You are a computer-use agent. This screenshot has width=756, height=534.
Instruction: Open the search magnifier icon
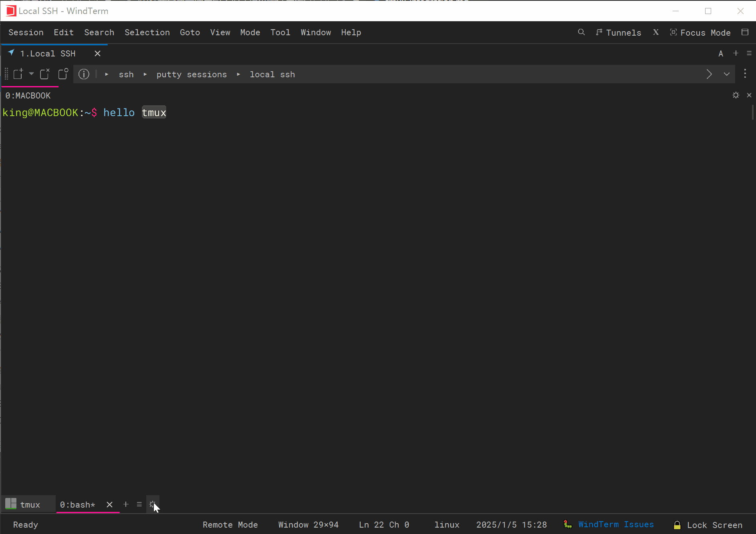[x=581, y=32]
